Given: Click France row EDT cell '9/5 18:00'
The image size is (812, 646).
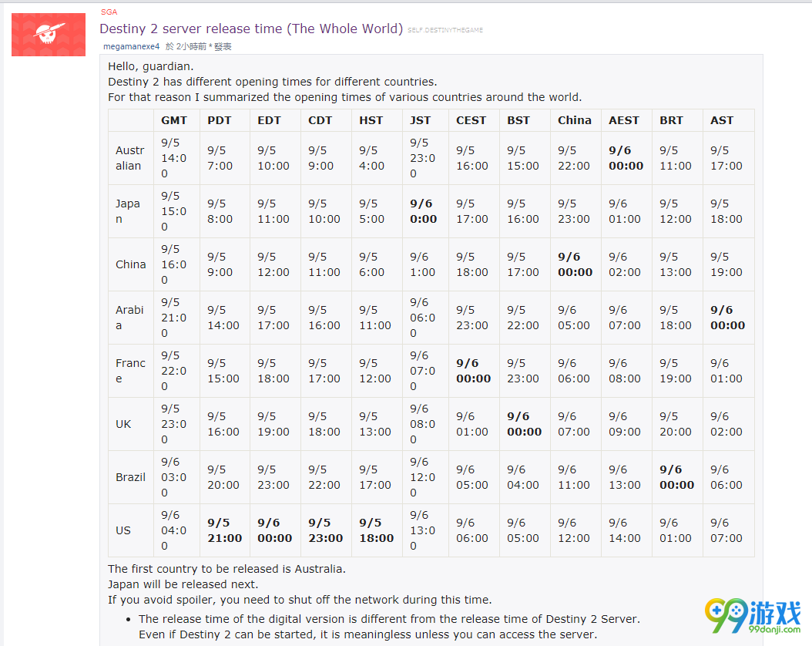Looking at the screenshot, I should click(273, 371).
